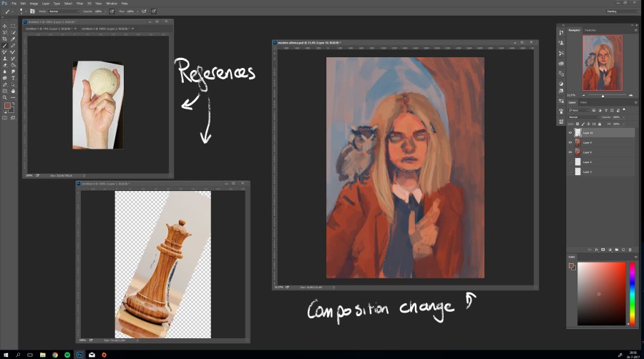
Task: Open the brush blend Mode dropdown
Action: tap(63, 11)
